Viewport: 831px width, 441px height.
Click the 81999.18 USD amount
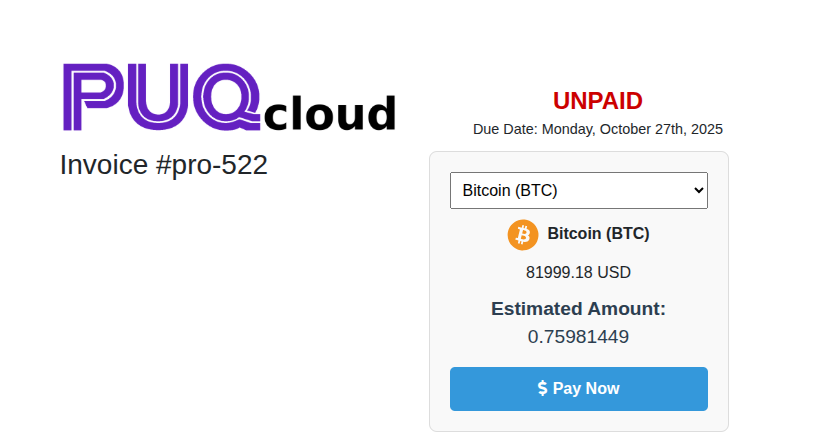click(578, 272)
